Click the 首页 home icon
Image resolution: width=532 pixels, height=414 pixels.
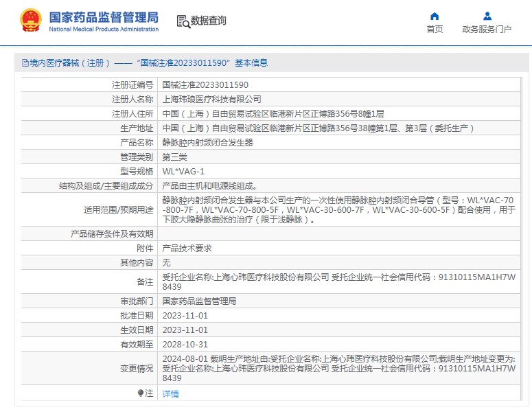(x=435, y=16)
